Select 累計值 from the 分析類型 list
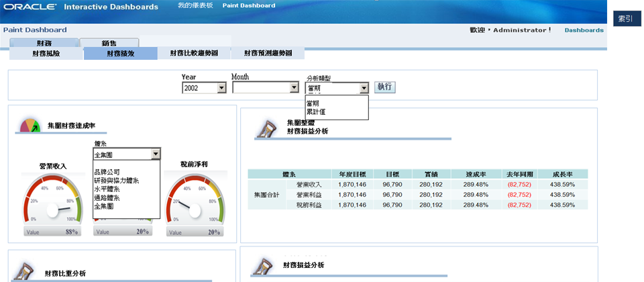Image resolution: width=644 pixels, height=282 pixels. click(316, 112)
